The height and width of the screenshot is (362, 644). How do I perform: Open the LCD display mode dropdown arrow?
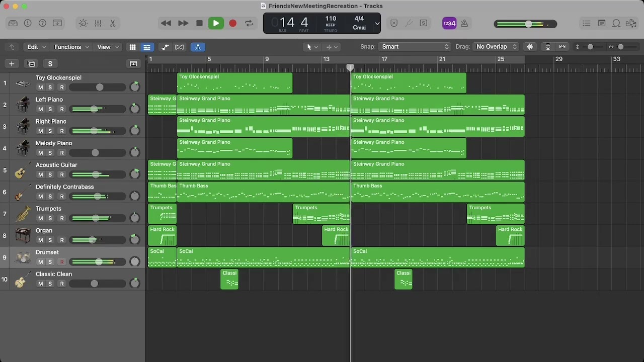(x=377, y=23)
